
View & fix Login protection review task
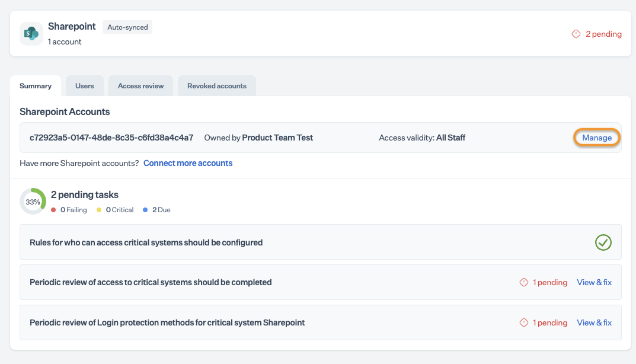pyautogui.click(x=594, y=323)
